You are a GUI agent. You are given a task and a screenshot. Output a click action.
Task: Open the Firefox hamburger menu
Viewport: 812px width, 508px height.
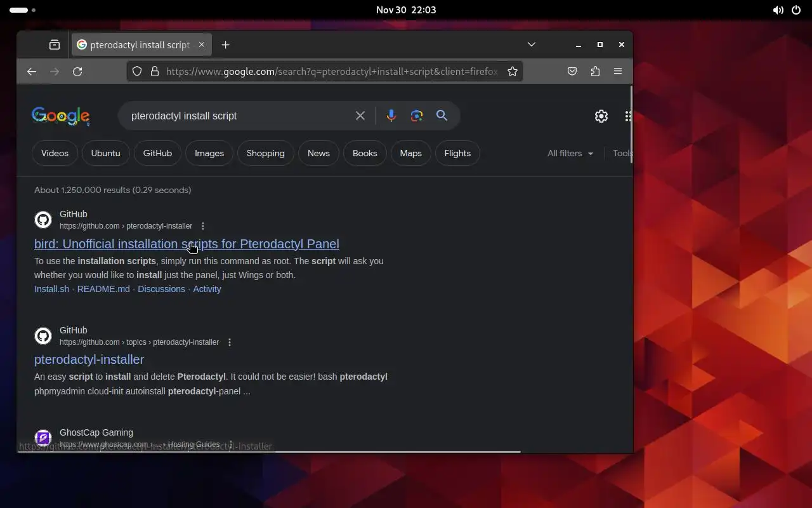[x=618, y=72]
